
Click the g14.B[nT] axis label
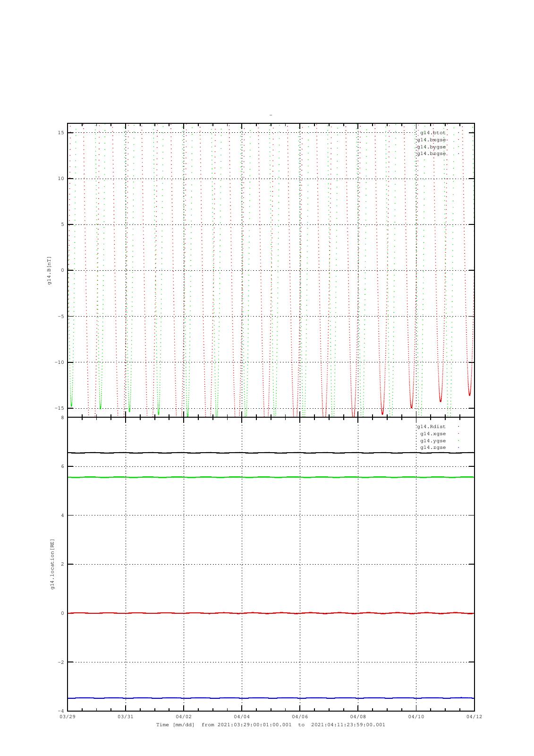pos(49,270)
